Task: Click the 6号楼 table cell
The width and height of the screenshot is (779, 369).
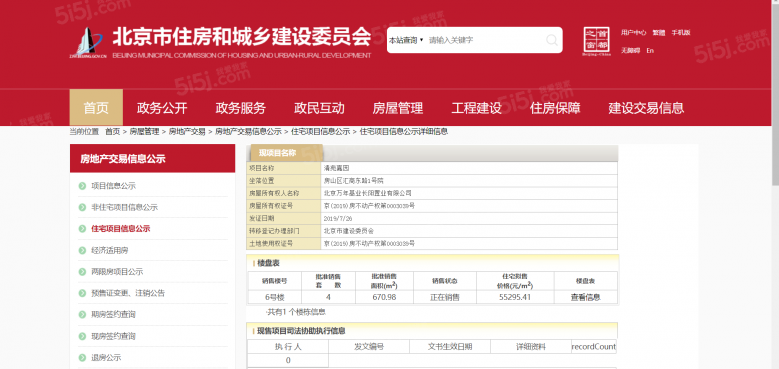Action: 275,297
